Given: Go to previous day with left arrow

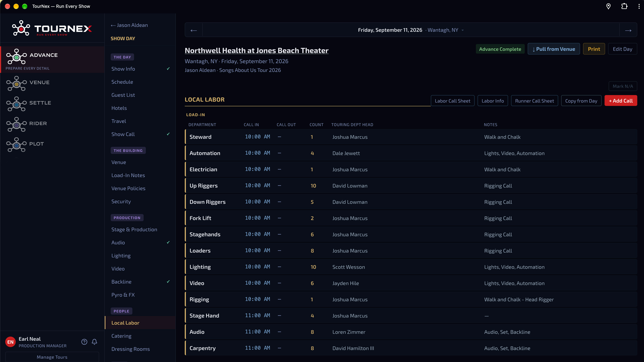Looking at the screenshot, I should pyautogui.click(x=194, y=30).
